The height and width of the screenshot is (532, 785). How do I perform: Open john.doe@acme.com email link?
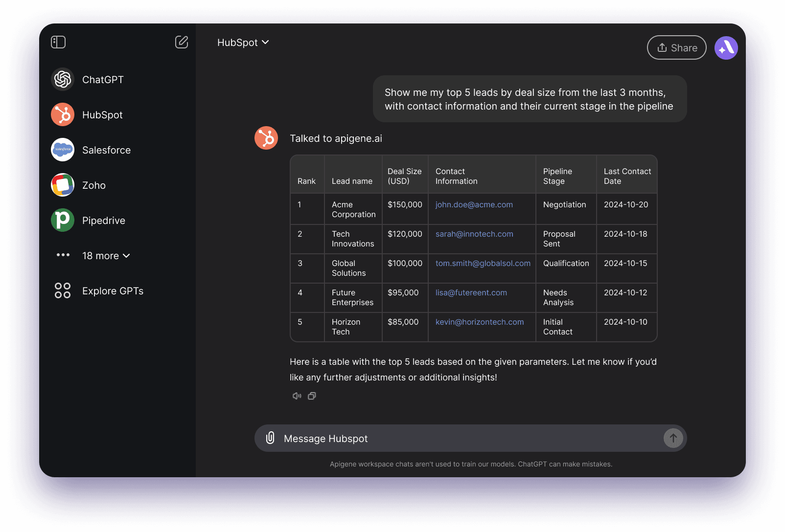(474, 205)
